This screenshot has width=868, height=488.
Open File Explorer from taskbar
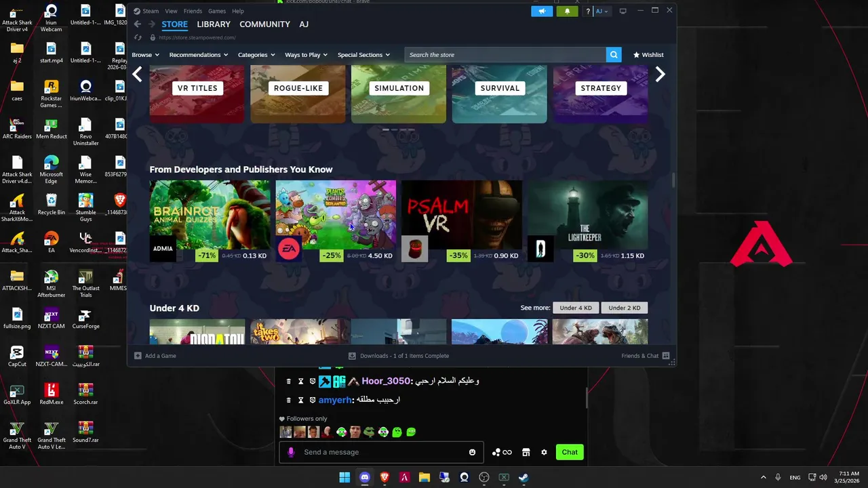click(x=425, y=477)
